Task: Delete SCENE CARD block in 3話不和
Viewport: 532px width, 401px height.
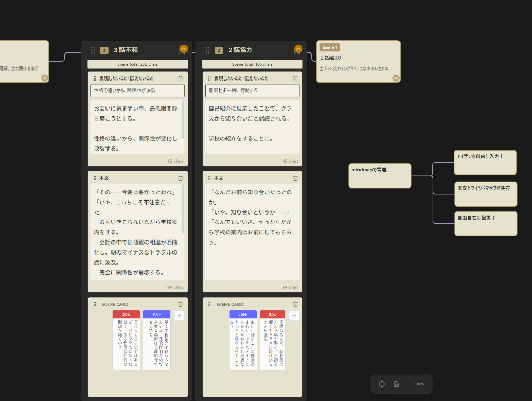Action: pyautogui.click(x=180, y=304)
